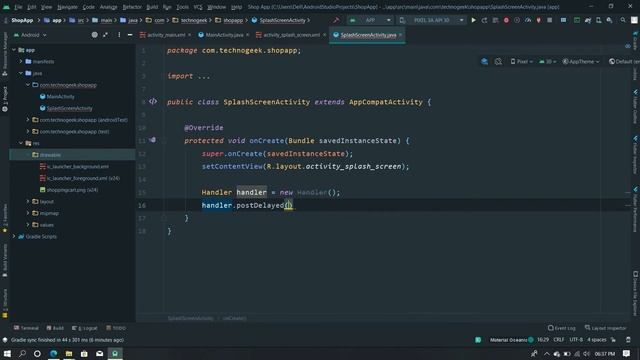Close the SplashScreenActivity.java tab
The image size is (640, 360).
(400, 35)
